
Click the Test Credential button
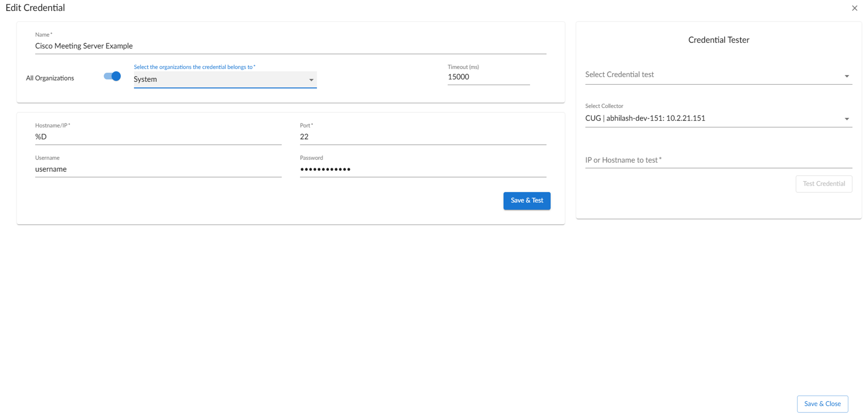tap(824, 184)
